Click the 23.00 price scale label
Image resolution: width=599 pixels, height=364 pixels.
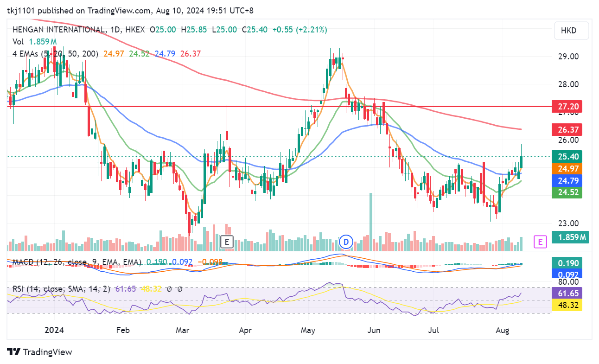pyautogui.click(x=568, y=223)
